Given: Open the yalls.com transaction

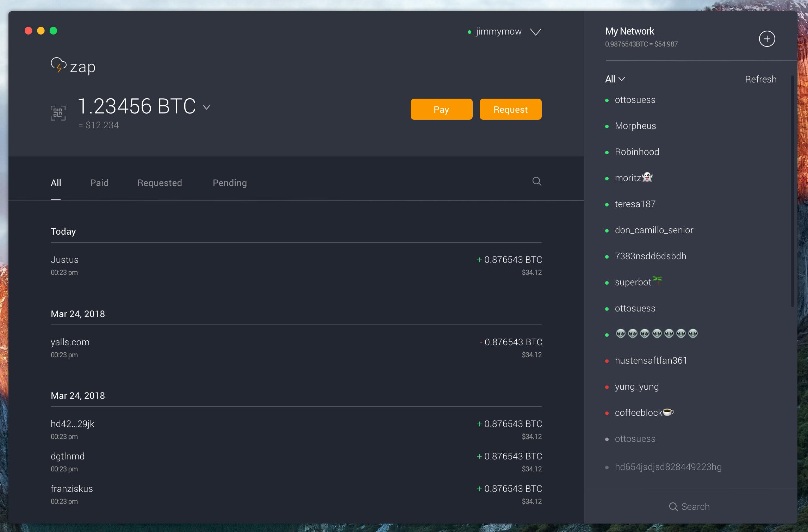Looking at the screenshot, I should (x=296, y=348).
